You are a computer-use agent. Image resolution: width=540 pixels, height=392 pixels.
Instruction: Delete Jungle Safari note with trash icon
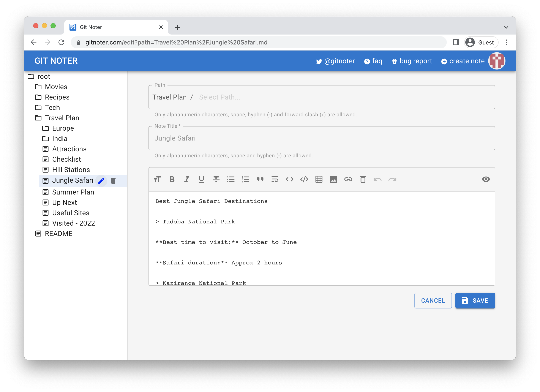[x=113, y=181]
